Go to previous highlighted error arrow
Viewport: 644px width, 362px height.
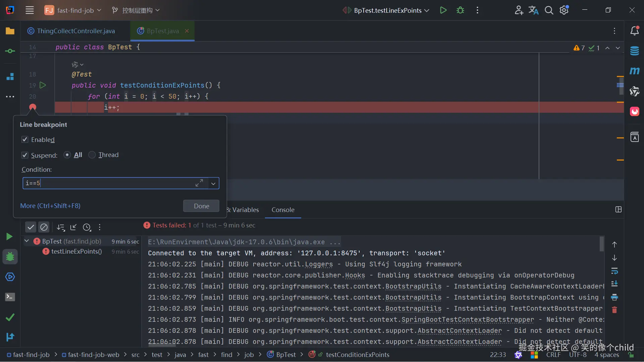[x=607, y=48]
